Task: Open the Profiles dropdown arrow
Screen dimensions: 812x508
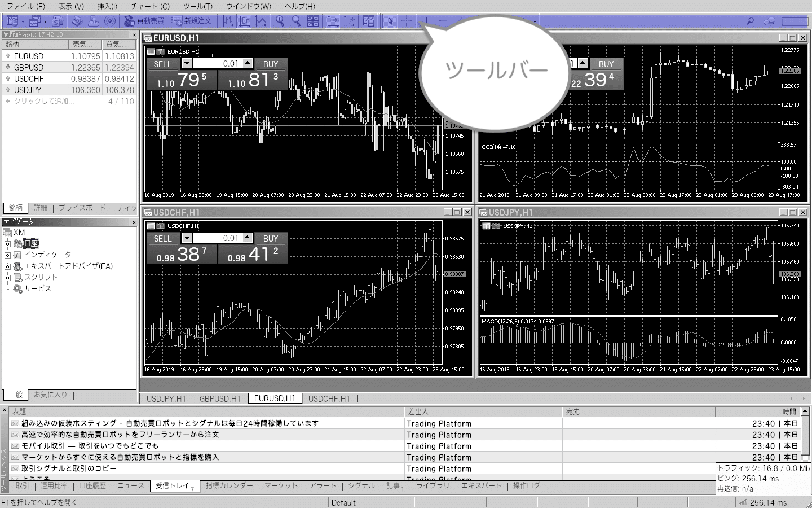Action: tap(45, 21)
